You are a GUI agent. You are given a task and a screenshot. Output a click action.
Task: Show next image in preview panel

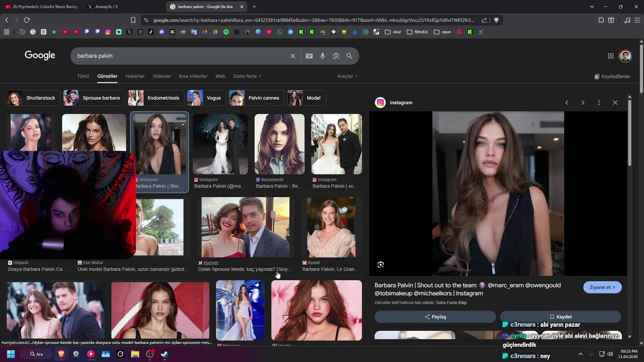coord(583,103)
